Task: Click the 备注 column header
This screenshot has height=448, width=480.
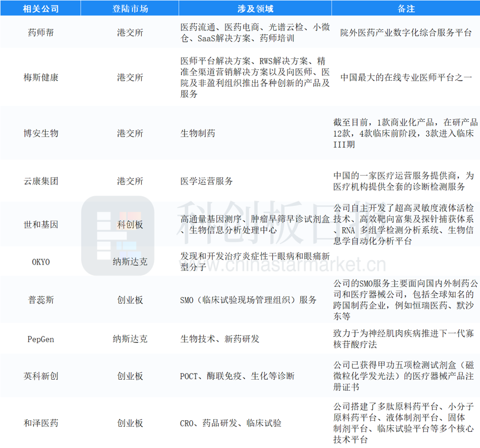Action: pyautogui.click(x=405, y=8)
